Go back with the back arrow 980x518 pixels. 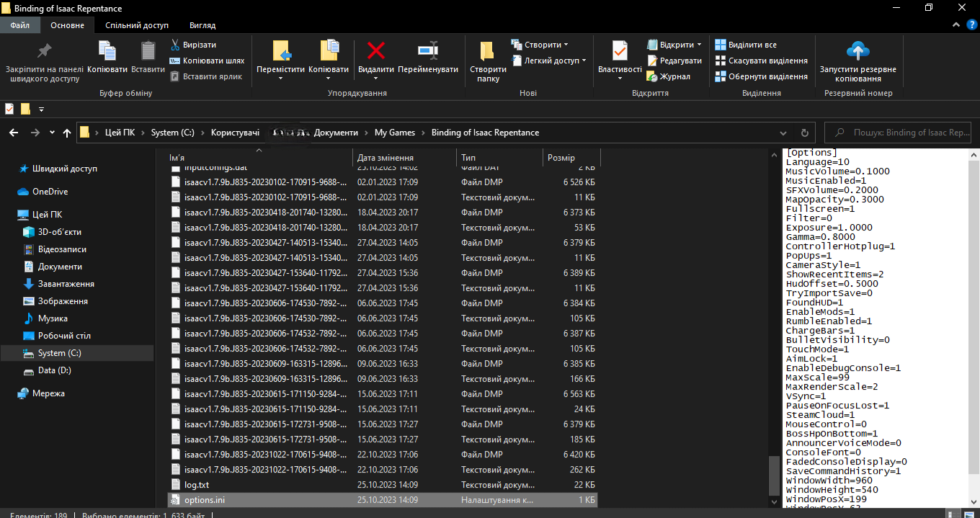(14, 133)
